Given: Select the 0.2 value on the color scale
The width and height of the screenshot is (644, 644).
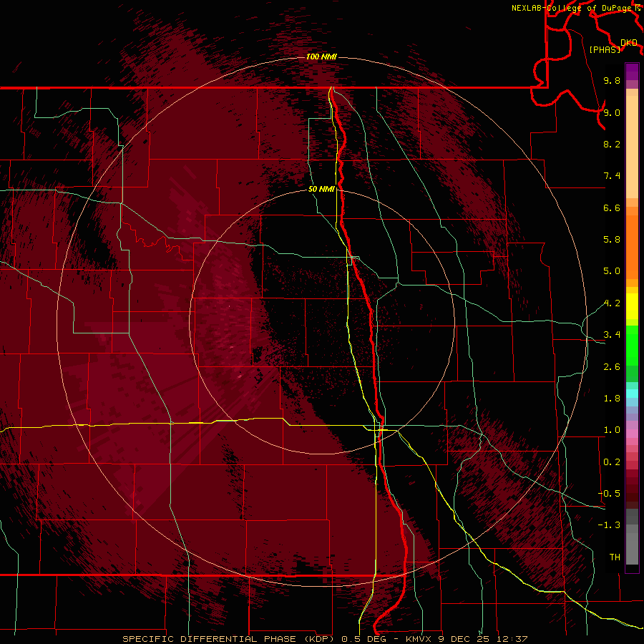Looking at the screenshot, I should point(612,462).
